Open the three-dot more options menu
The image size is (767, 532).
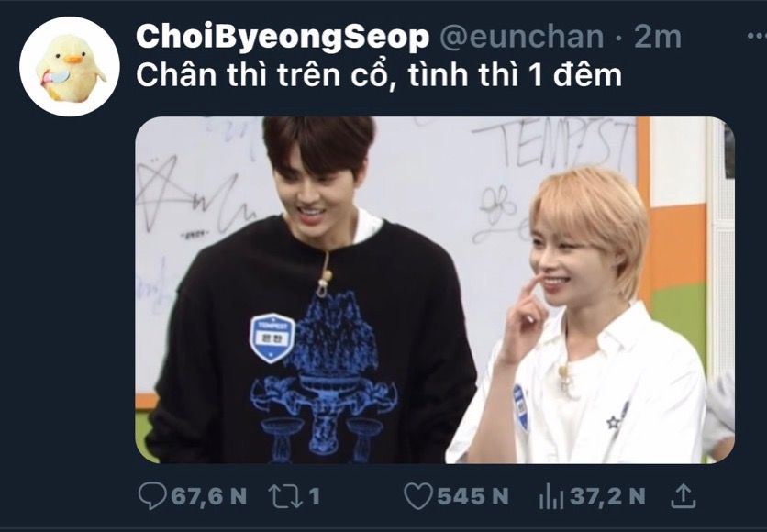click(x=757, y=36)
